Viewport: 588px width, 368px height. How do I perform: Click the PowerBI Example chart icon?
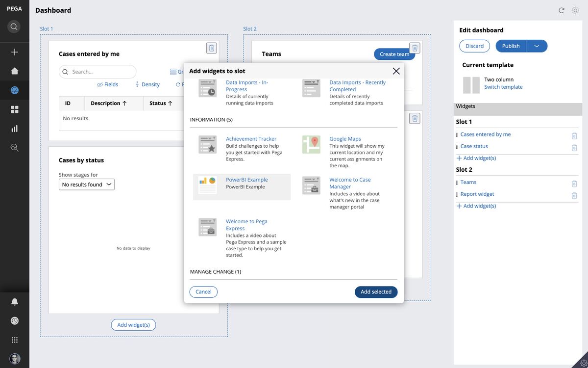[x=208, y=185]
